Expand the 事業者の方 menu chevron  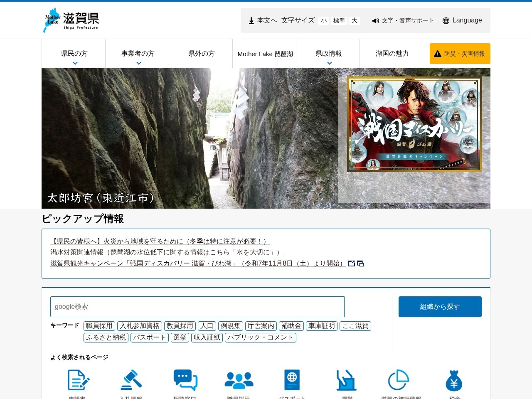(x=139, y=63)
